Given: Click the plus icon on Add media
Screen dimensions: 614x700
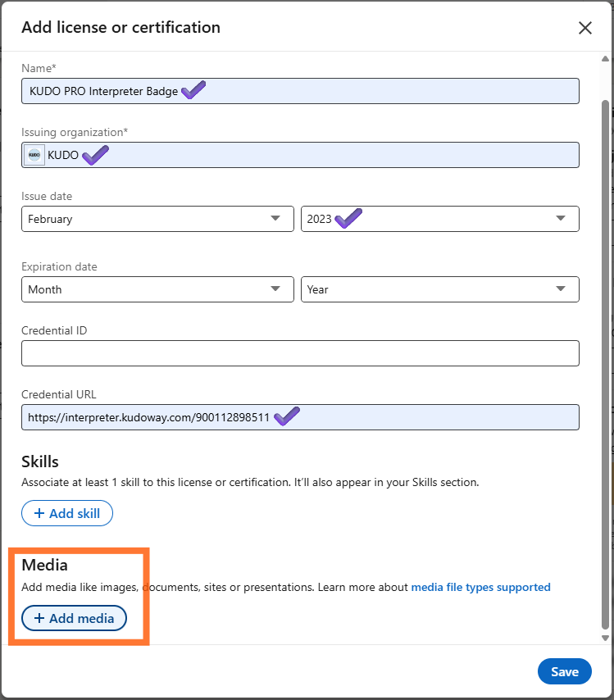Looking at the screenshot, I should (39, 619).
